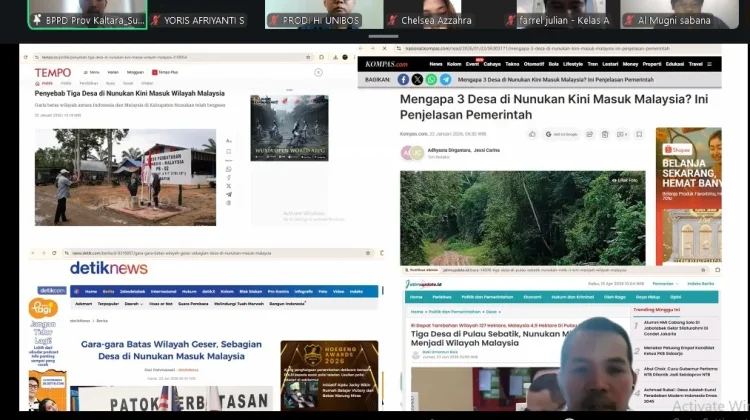
Task: Open the Kompas hamburger menu icon
Action: [x=710, y=64]
